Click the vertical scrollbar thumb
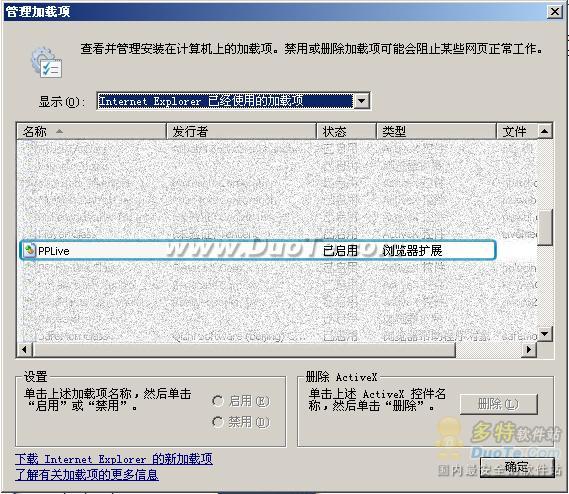The image size is (569, 494). coord(544,228)
